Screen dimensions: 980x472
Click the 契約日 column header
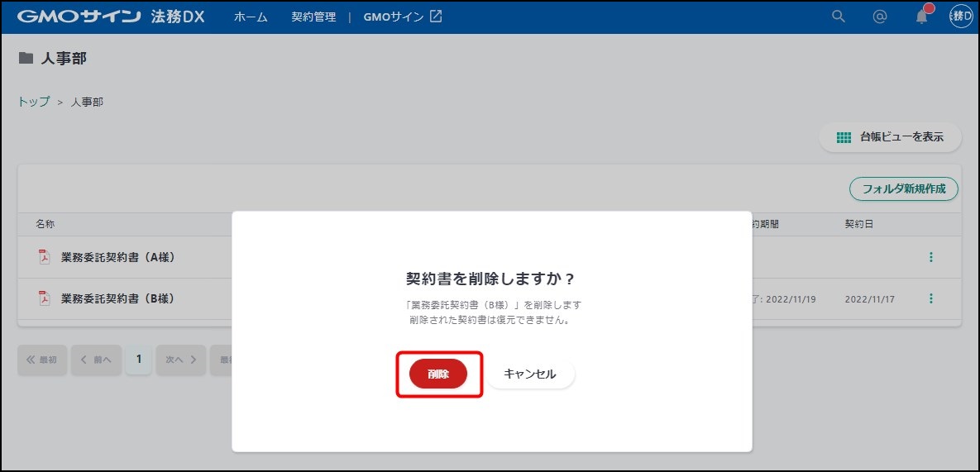tap(858, 224)
